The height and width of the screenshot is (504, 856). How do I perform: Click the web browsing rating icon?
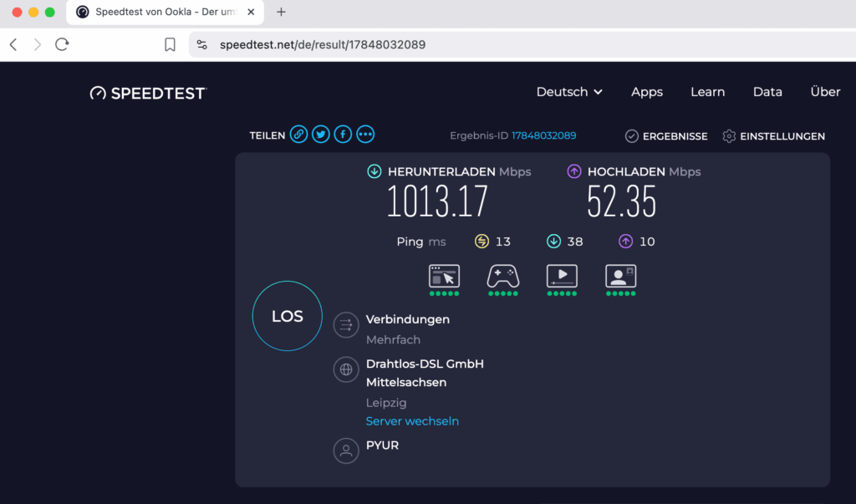[444, 277]
